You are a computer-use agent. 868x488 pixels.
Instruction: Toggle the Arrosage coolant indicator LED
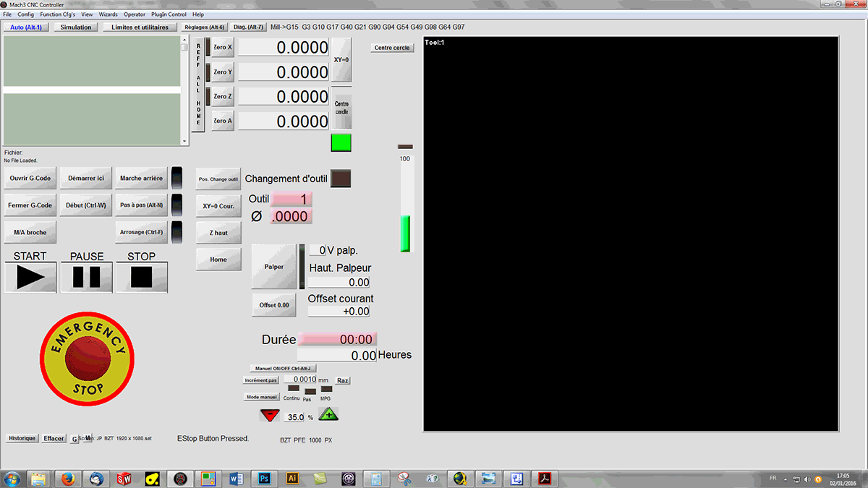176,232
